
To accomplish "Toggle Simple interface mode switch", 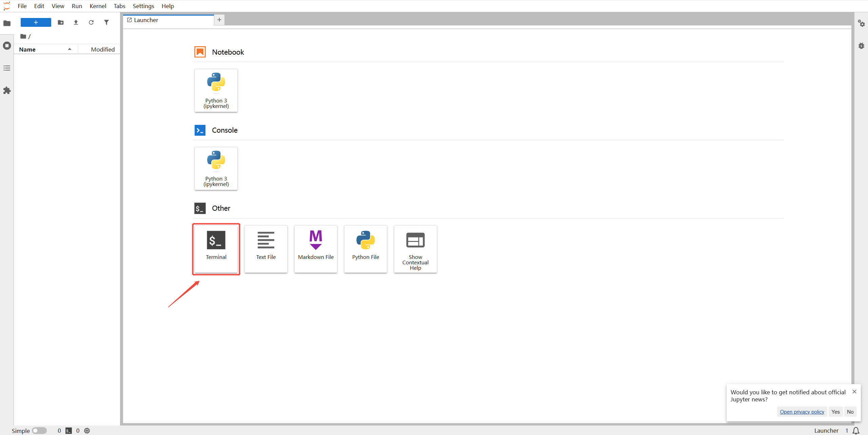I will 39,431.
